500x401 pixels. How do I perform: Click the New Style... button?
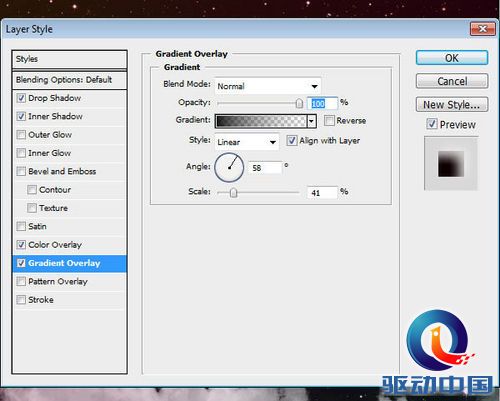452,105
